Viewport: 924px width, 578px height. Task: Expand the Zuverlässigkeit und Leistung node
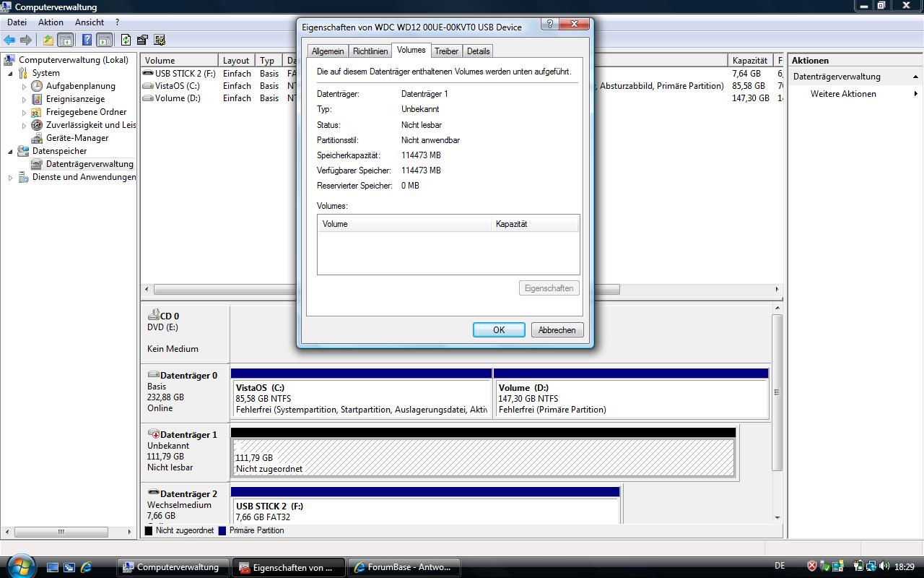(x=24, y=126)
